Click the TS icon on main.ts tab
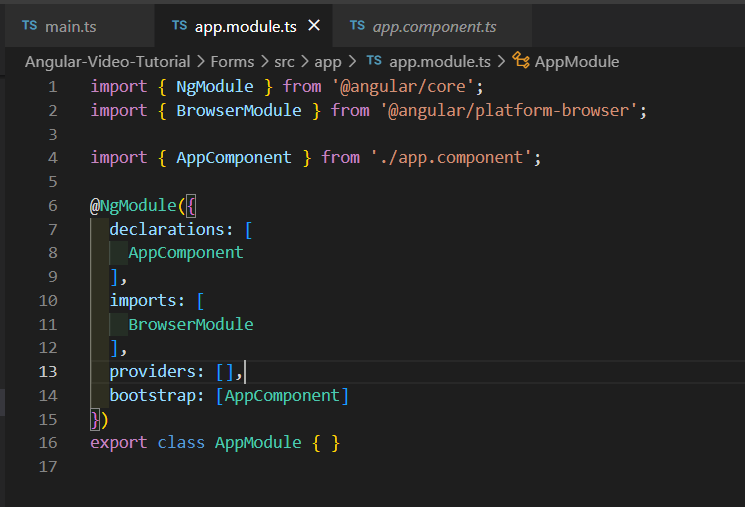 (29, 26)
